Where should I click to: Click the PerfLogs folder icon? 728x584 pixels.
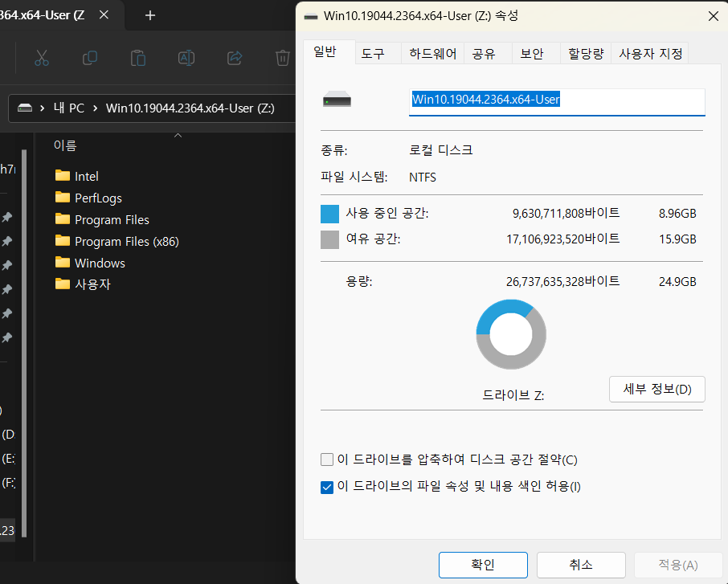click(x=62, y=198)
